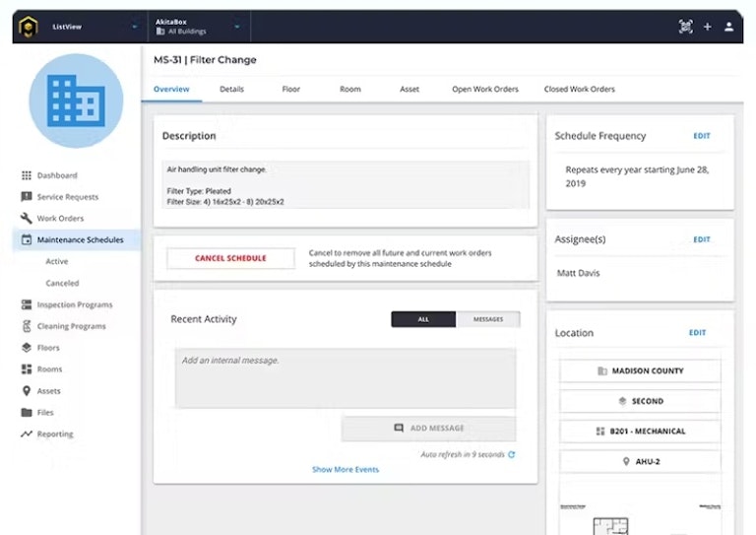Open the AHU-2 asset button
The image size is (756, 535).
[x=640, y=462]
